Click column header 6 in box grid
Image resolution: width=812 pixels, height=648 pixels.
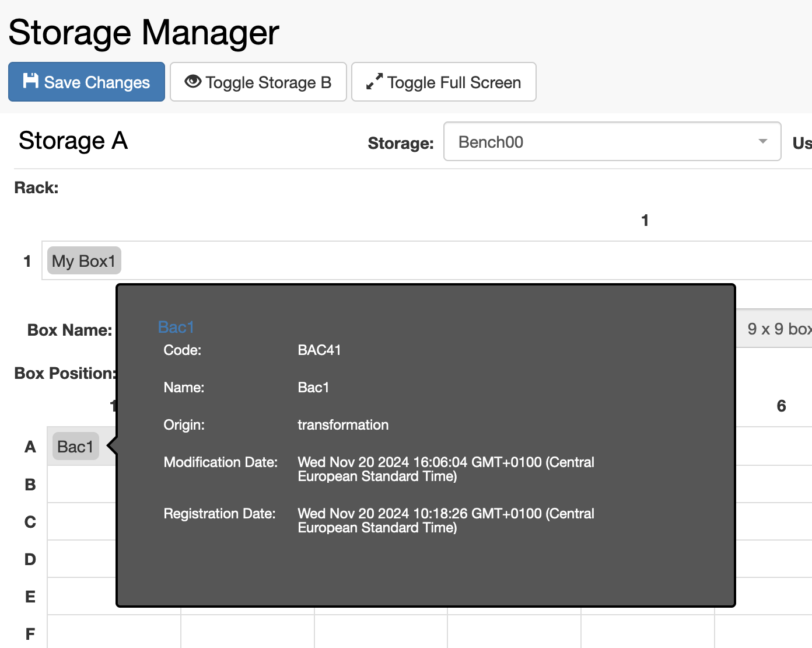782,406
